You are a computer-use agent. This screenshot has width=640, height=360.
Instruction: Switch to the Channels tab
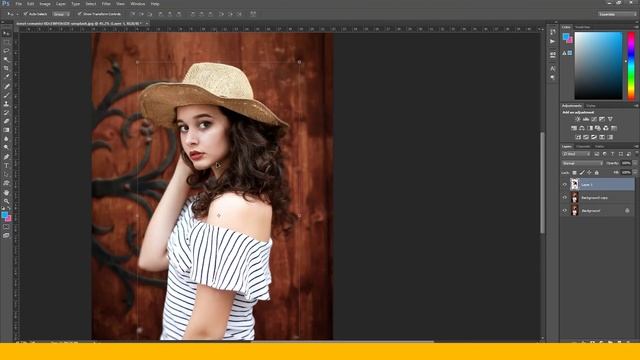(x=583, y=146)
